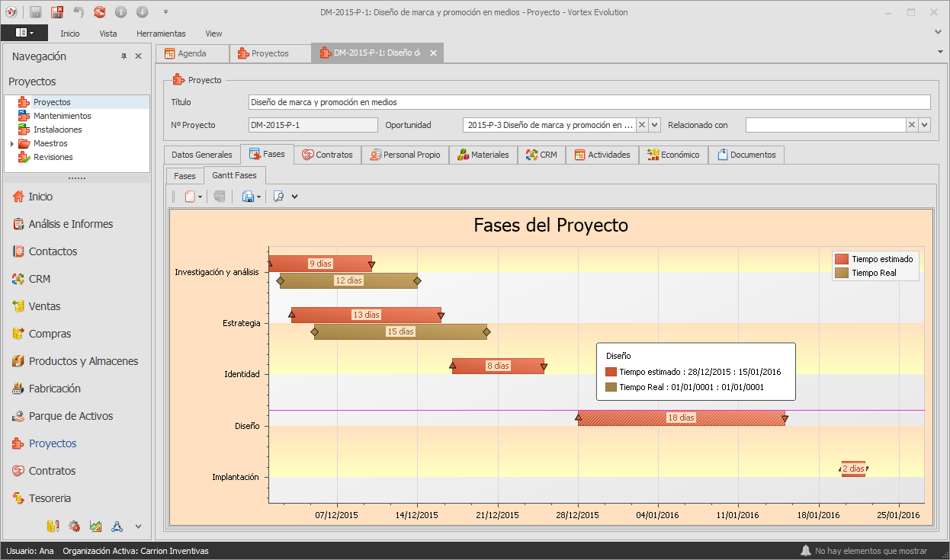Click the save and close icon in title bar
950x560 pixels.
point(57,12)
